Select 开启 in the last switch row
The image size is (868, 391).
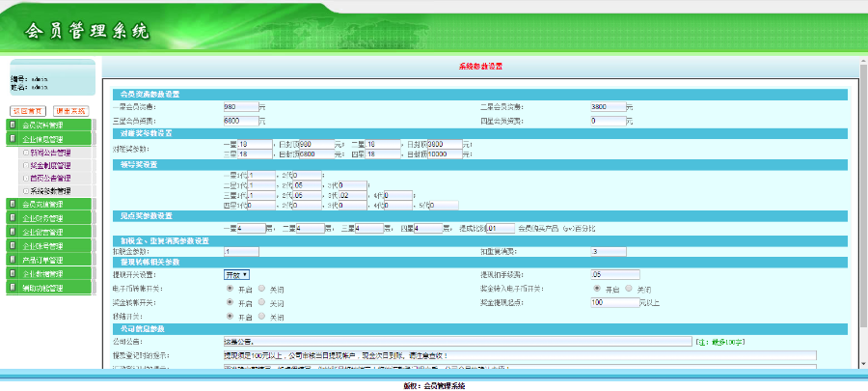pyautogui.click(x=230, y=317)
